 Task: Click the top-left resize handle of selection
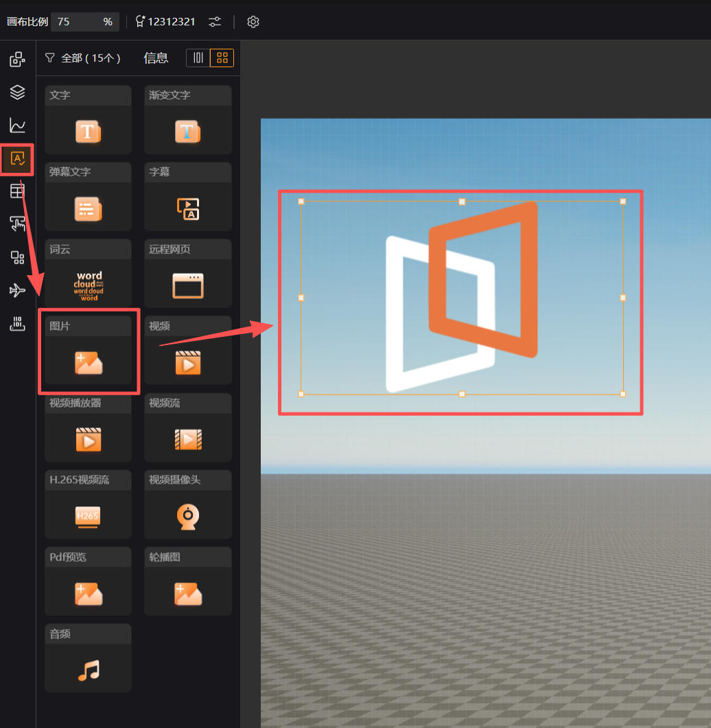click(301, 201)
